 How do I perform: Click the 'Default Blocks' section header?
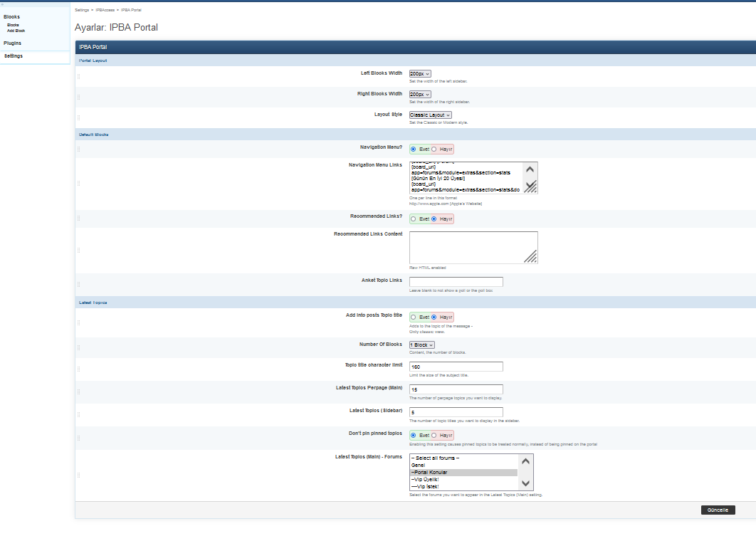[93, 135]
